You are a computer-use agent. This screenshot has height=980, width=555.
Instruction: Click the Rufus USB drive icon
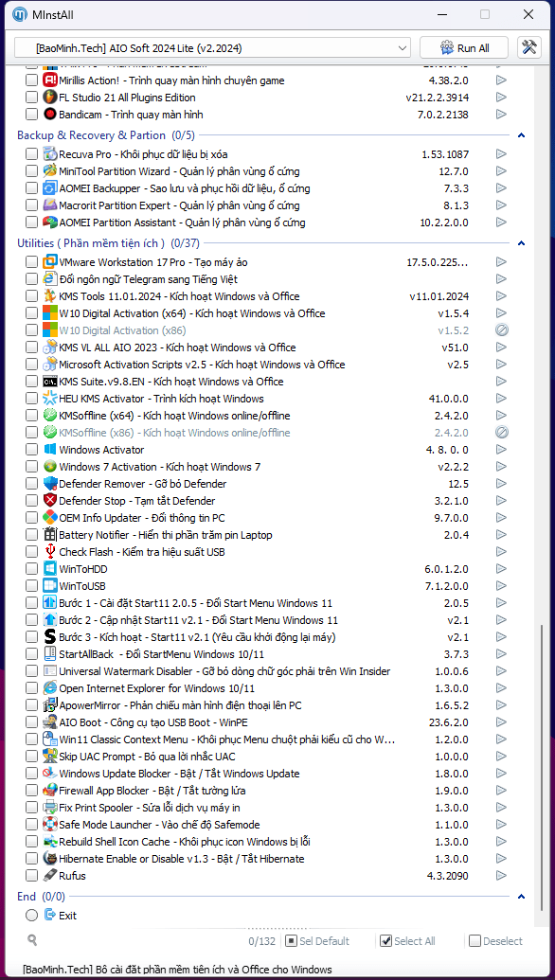[x=50, y=876]
